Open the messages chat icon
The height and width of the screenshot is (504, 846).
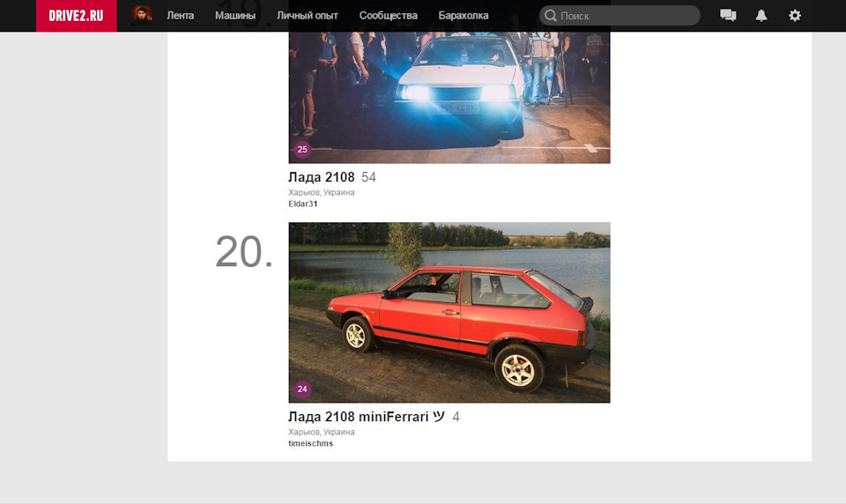tap(728, 16)
